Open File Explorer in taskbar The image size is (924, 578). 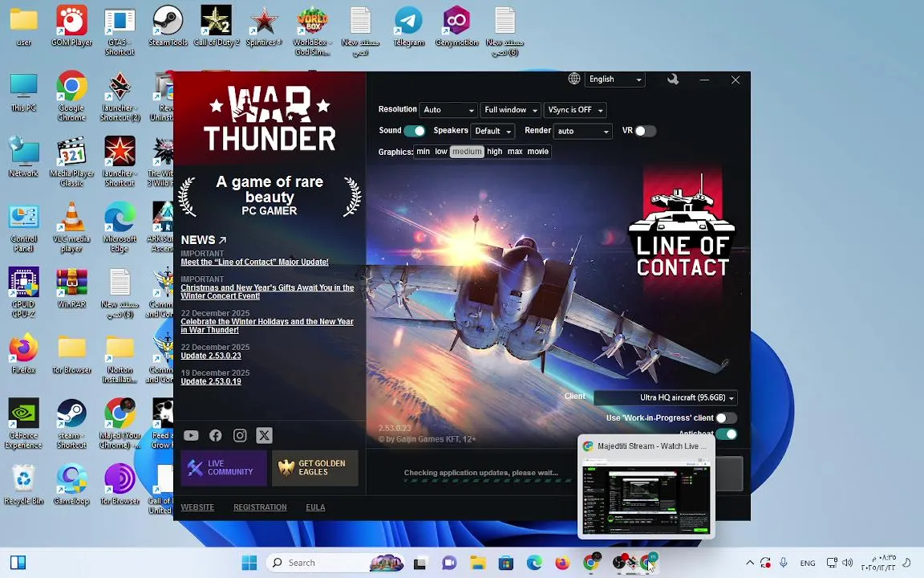click(x=477, y=563)
